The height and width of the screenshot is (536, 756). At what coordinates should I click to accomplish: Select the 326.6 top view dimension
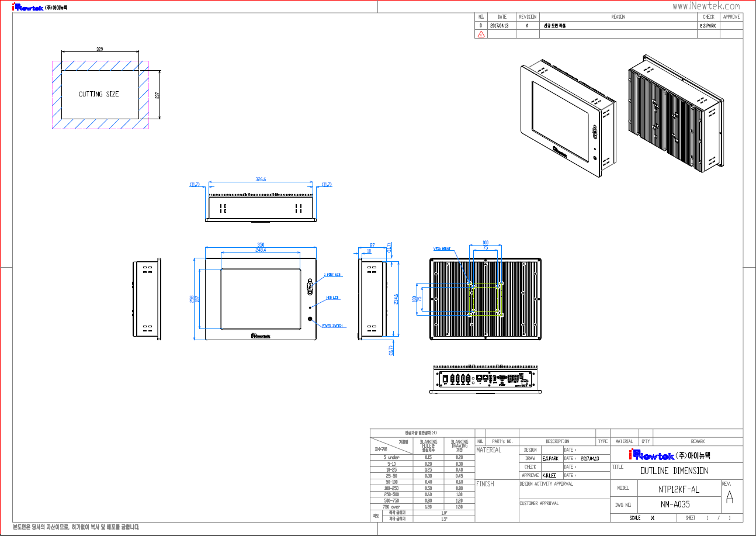[261, 179]
